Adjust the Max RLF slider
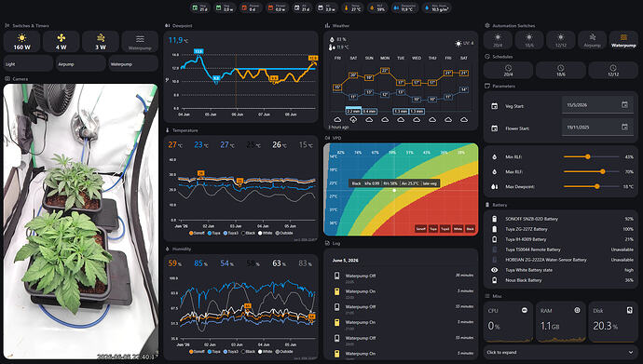The image size is (643, 364). tap(592, 171)
